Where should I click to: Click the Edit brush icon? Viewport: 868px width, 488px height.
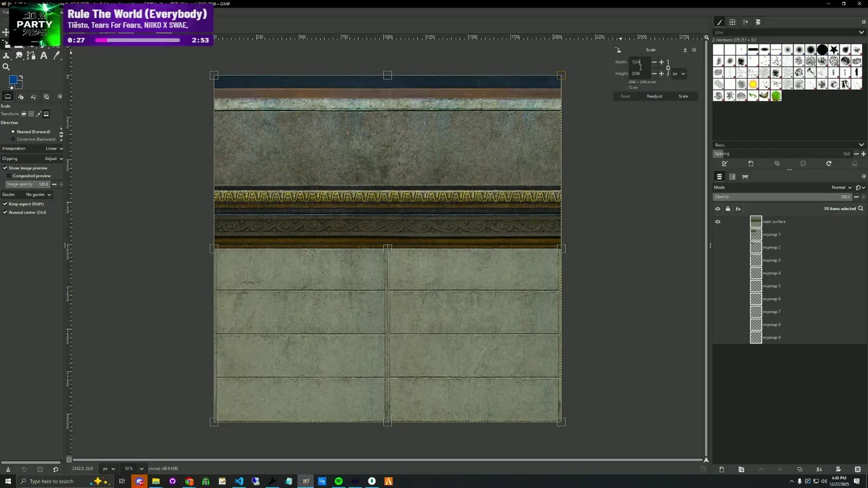coord(724,163)
